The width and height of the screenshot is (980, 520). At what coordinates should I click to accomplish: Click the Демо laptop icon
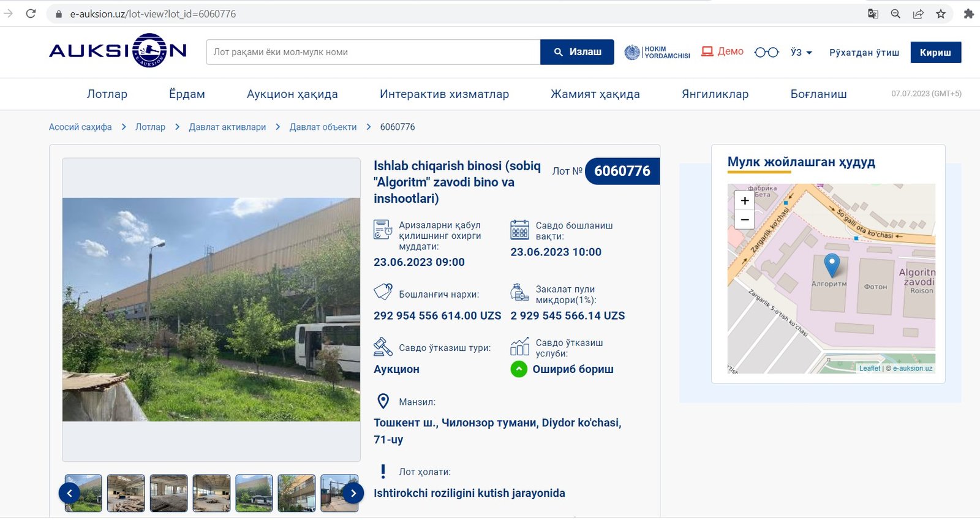(707, 51)
